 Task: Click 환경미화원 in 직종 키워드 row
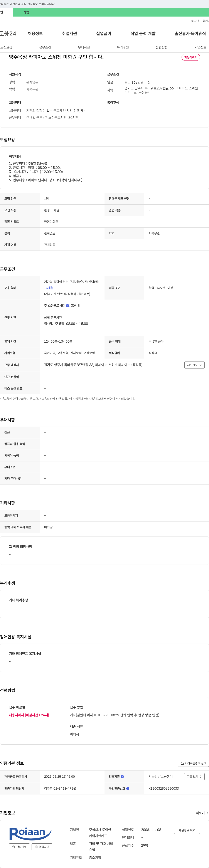click(x=51, y=222)
